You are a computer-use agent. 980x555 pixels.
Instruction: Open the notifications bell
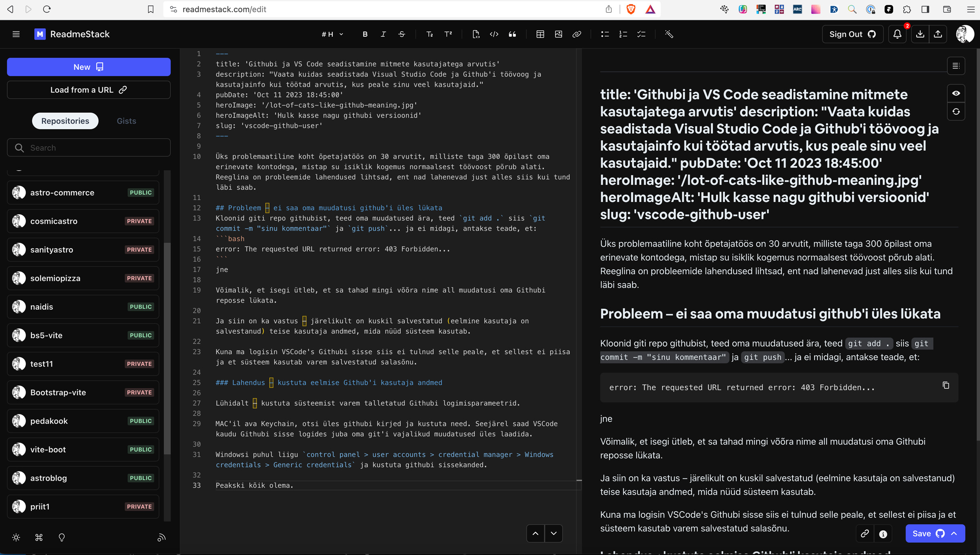(897, 34)
